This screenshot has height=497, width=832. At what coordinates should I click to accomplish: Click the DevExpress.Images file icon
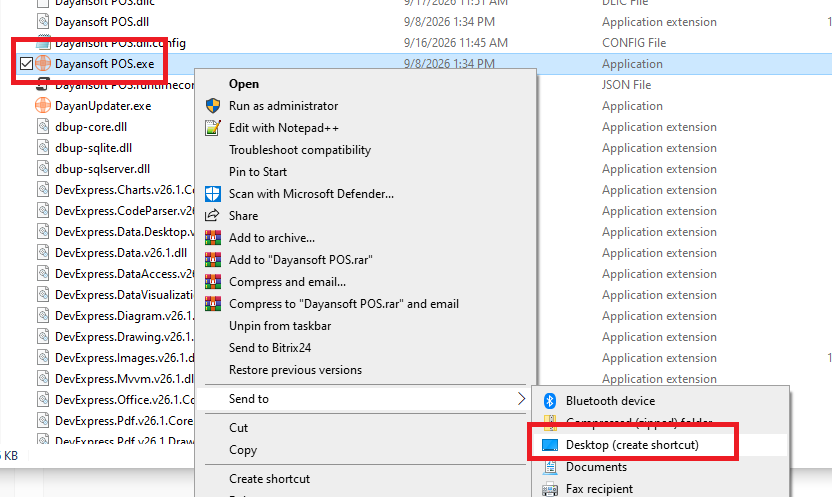tap(43, 358)
